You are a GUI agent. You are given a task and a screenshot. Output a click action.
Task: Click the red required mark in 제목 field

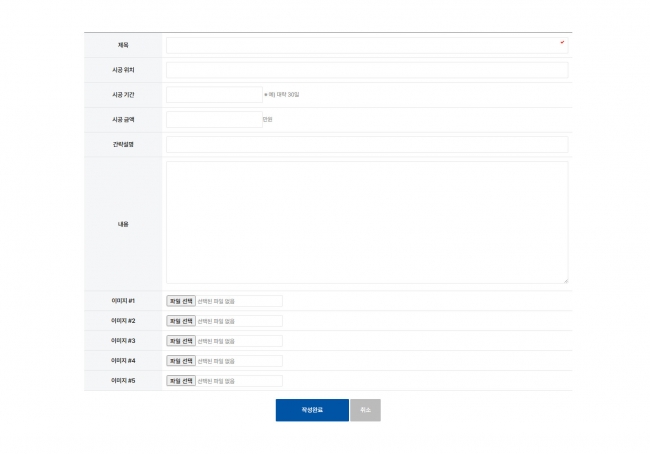[562, 42]
